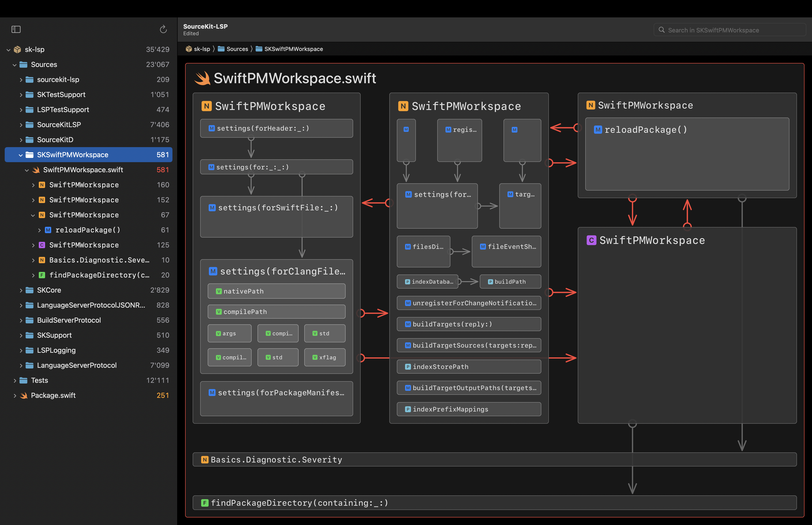Select the LSPTestSupport folder

point(89,110)
